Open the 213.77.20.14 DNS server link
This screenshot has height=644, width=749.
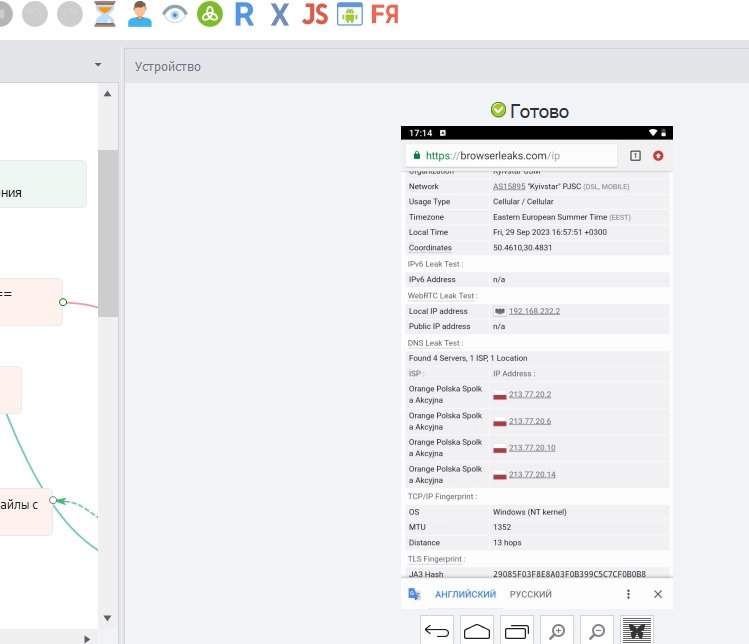pyautogui.click(x=532, y=474)
